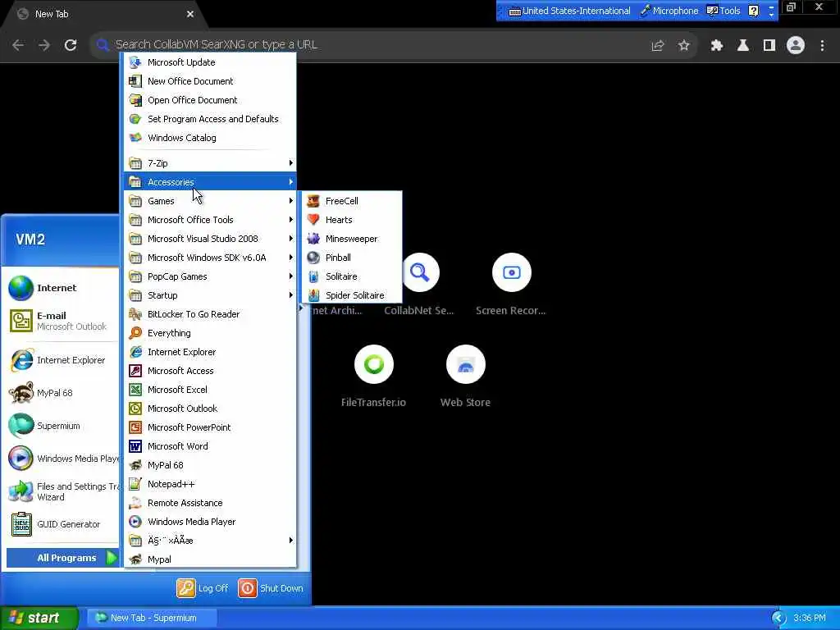
Task: Click the Shut Down button
Action: tap(271, 588)
